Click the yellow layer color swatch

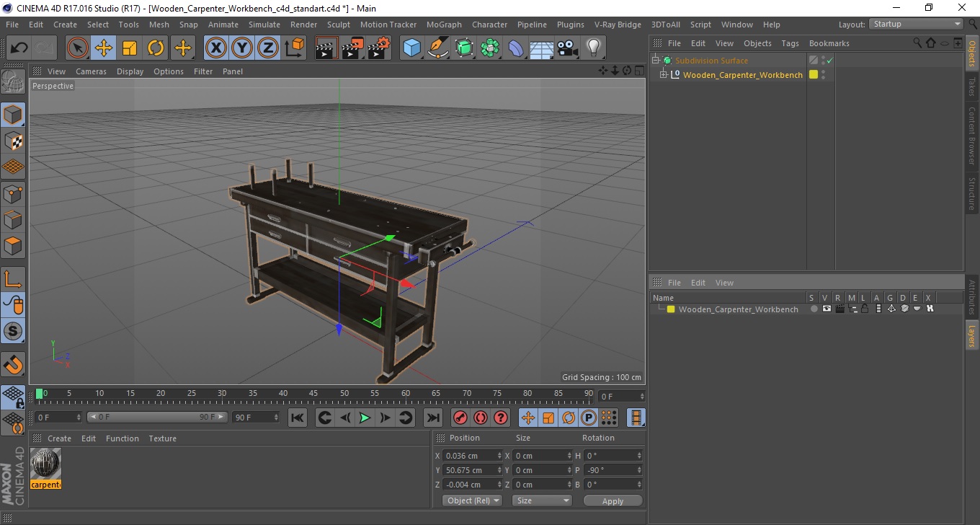[671, 309]
